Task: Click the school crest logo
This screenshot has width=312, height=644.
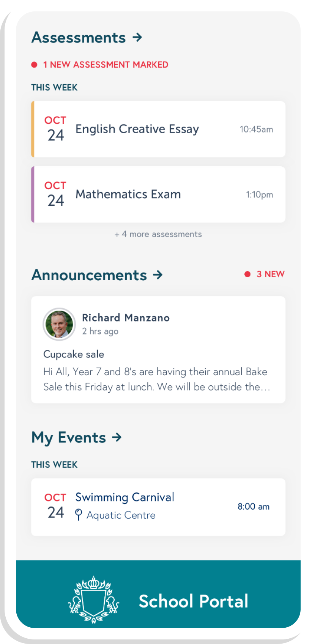Action: (x=93, y=600)
